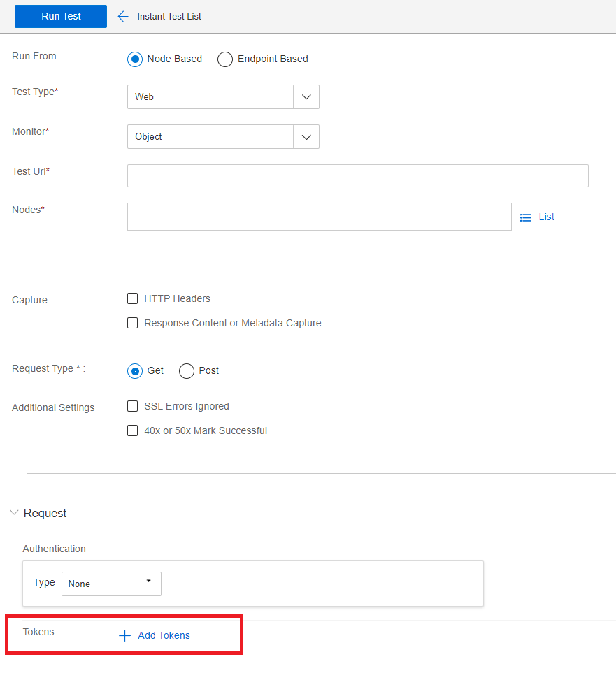This screenshot has height=673, width=616.
Task: Click Add Tokens link
Action: tap(164, 636)
